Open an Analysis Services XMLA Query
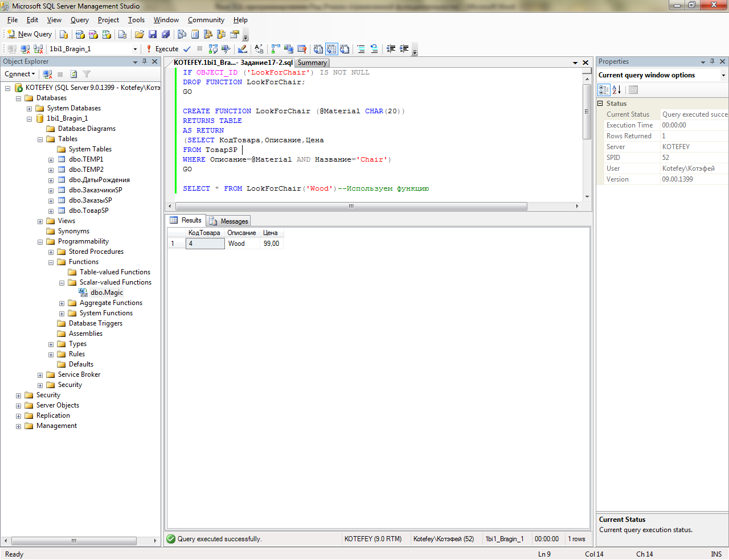729x560 pixels. click(x=107, y=34)
